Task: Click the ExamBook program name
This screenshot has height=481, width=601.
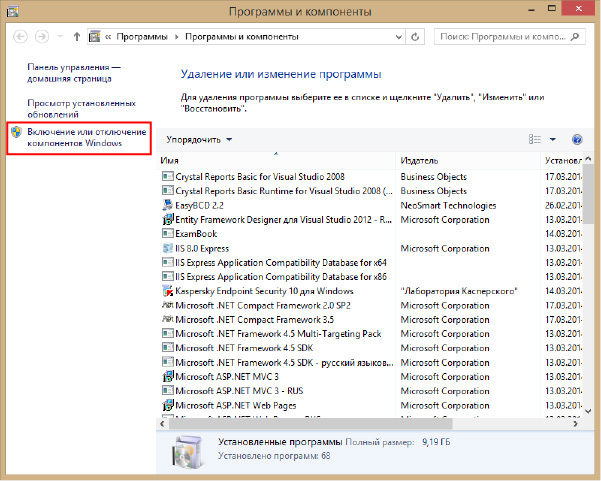Action: coord(196,234)
